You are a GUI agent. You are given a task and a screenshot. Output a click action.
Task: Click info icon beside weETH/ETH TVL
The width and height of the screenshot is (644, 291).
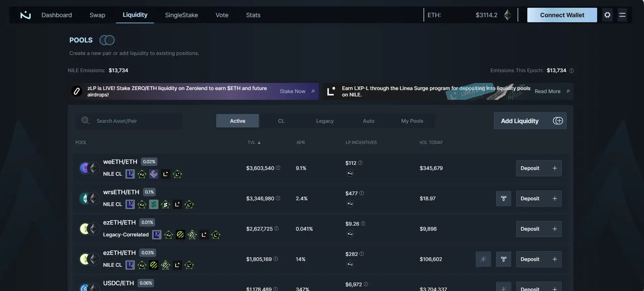(278, 168)
